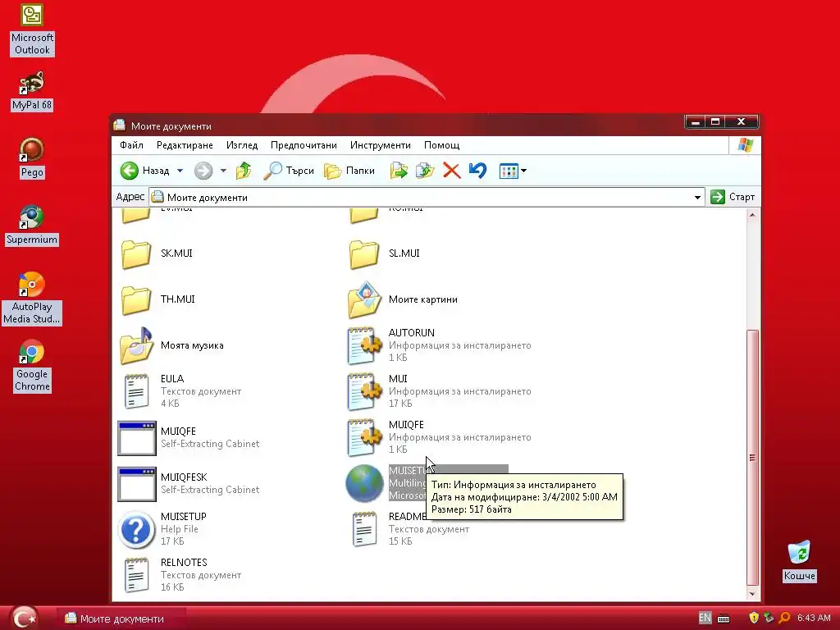Click the vertical scrollbar thumb
The image size is (840, 630).
pos(752,458)
